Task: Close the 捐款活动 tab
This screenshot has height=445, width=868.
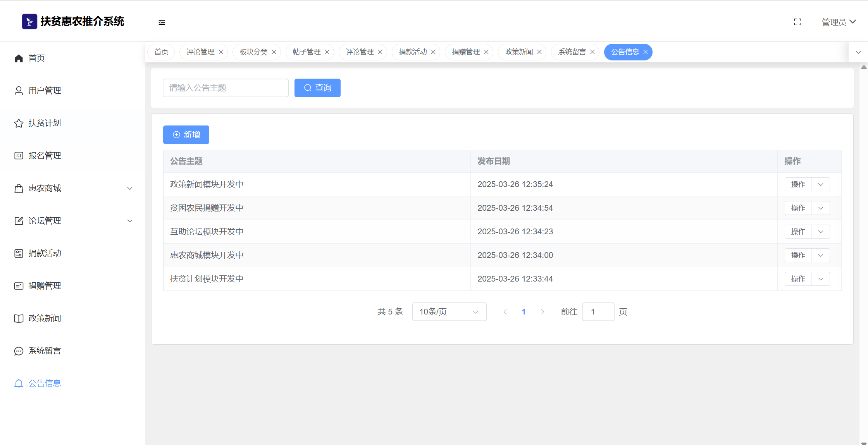Action: [x=433, y=52]
